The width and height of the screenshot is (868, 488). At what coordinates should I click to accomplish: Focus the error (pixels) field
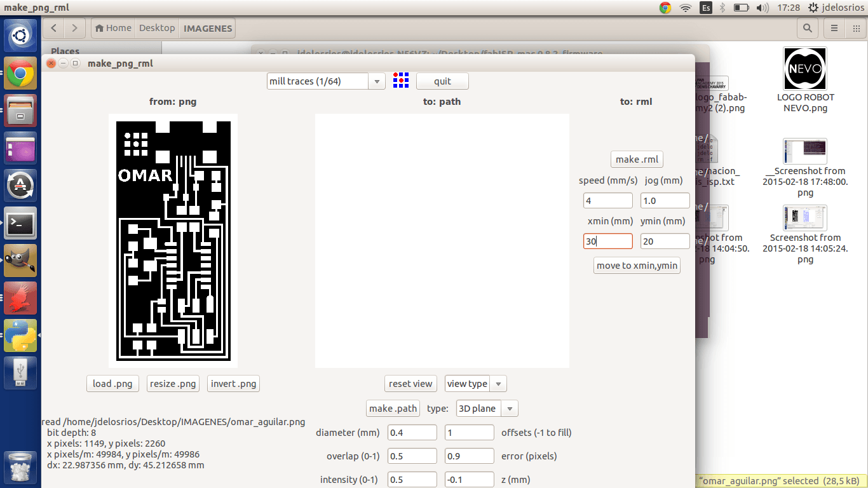[470, 456]
